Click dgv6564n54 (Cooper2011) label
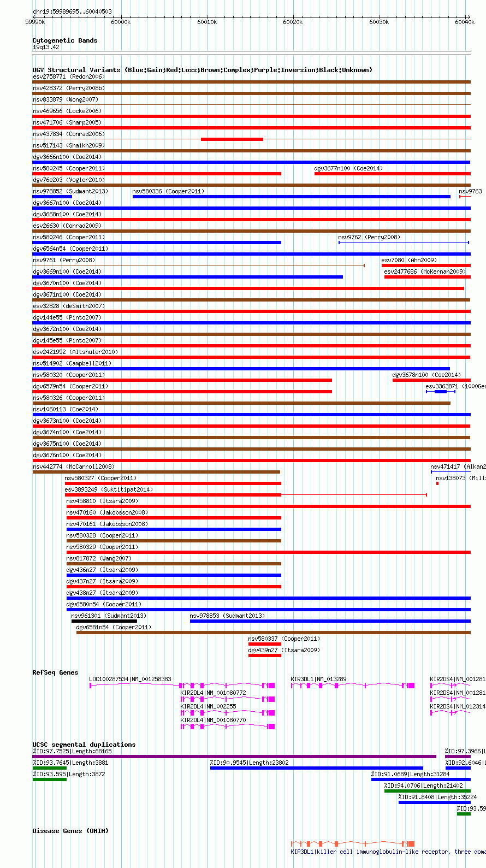The width and height of the screenshot is (486, 868). (x=70, y=249)
